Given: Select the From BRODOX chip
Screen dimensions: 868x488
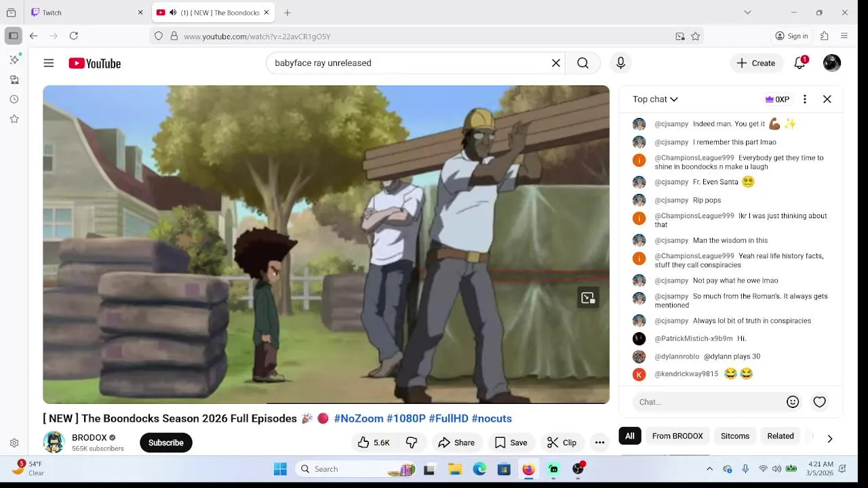Looking at the screenshot, I should point(677,436).
